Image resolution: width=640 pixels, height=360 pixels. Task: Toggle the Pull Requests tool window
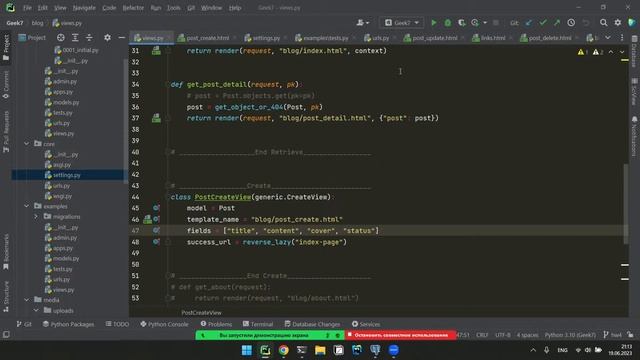point(6,131)
